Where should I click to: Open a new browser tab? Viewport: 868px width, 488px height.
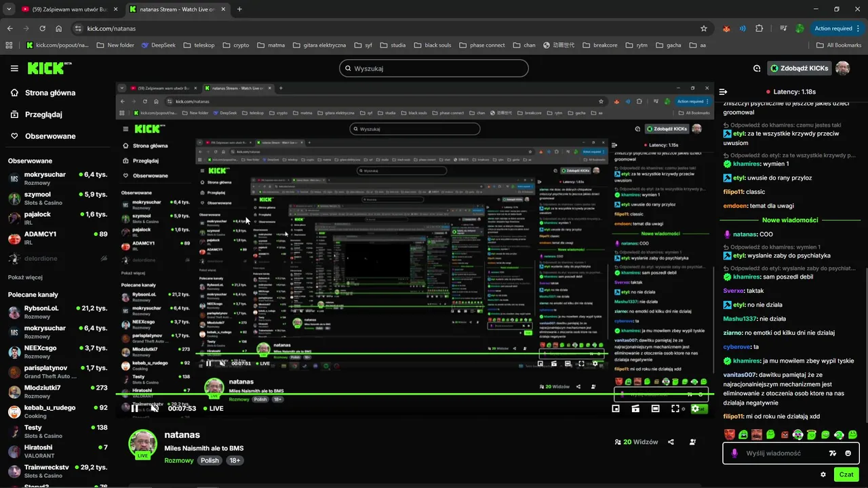(x=239, y=9)
